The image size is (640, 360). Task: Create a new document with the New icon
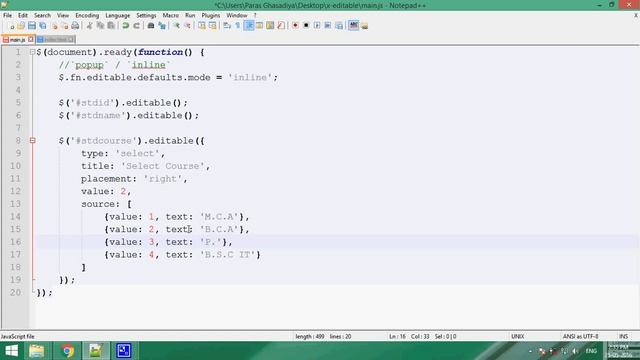coord(11,26)
